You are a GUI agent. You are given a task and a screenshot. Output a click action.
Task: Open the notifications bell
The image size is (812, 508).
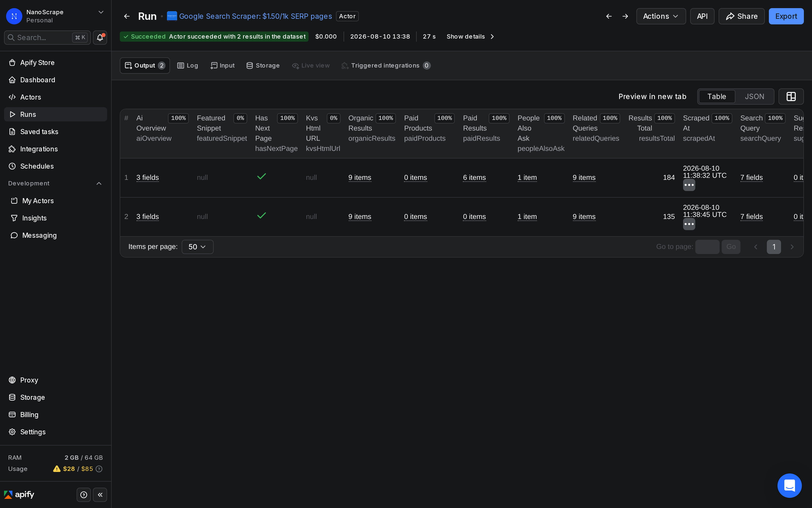pos(100,38)
